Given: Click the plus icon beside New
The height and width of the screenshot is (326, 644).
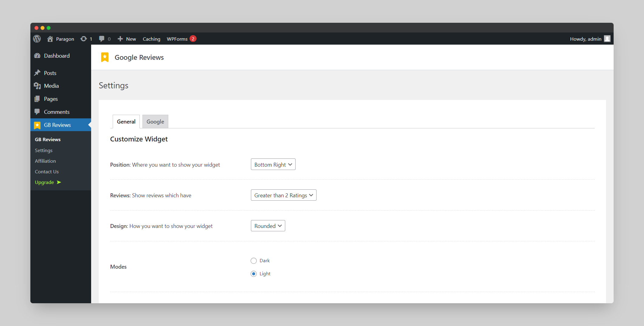Looking at the screenshot, I should pyautogui.click(x=120, y=39).
